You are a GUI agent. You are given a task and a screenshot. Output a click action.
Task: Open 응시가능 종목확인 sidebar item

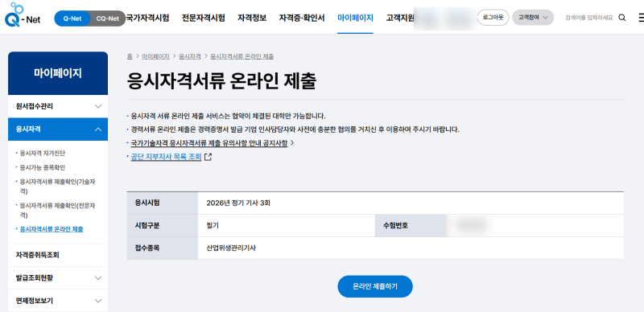pyautogui.click(x=43, y=167)
